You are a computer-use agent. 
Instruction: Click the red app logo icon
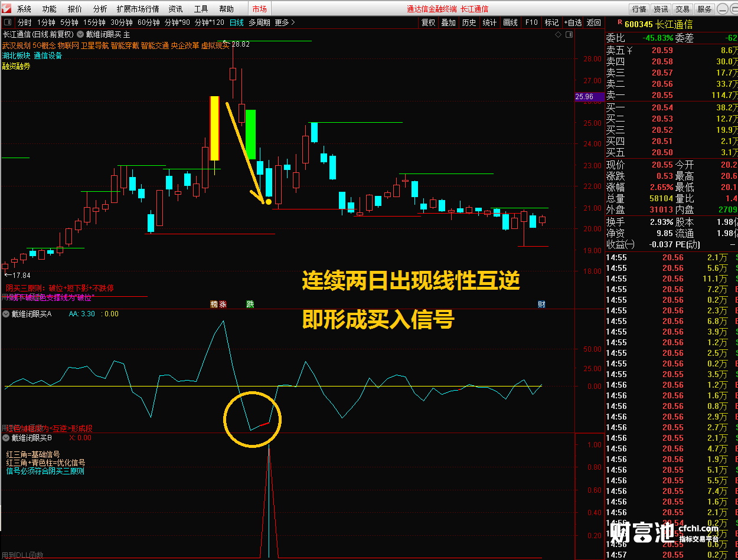point(7,9)
